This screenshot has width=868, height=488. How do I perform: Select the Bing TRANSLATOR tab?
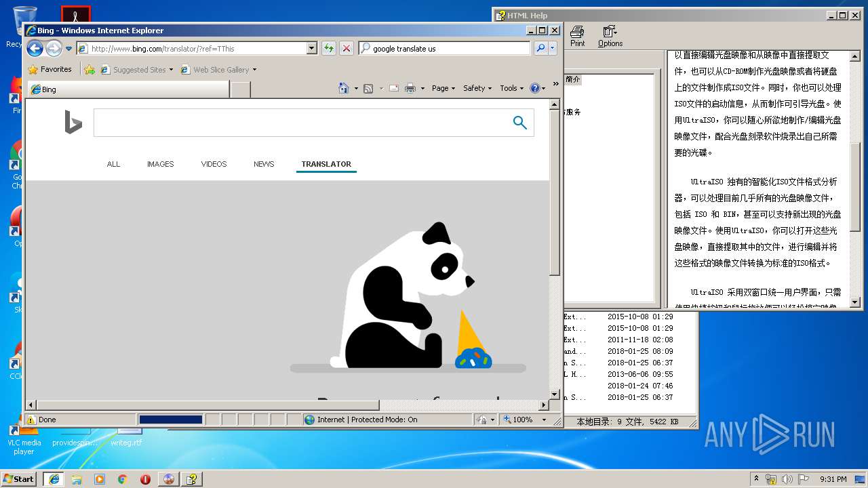pyautogui.click(x=326, y=164)
